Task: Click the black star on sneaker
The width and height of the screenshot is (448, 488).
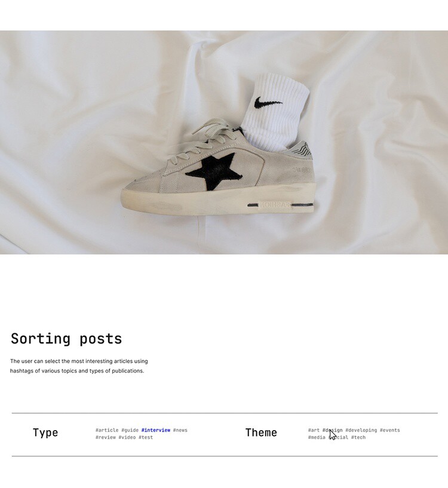Action: 214,171
